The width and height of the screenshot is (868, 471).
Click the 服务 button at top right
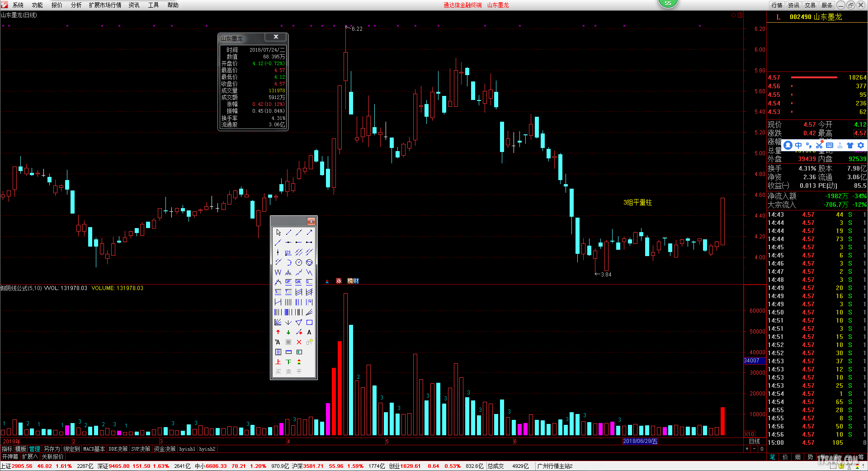(x=827, y=5)
